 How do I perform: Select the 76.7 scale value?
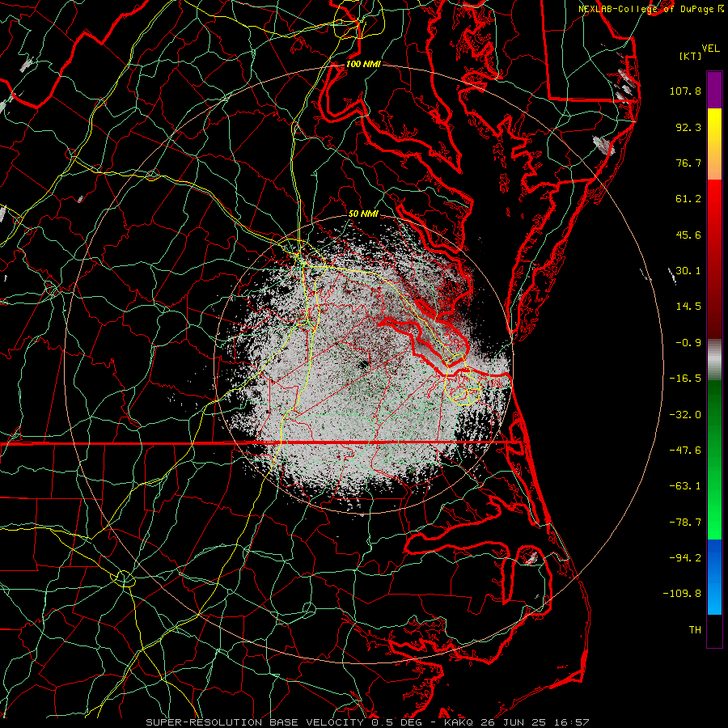click(688, 163)
